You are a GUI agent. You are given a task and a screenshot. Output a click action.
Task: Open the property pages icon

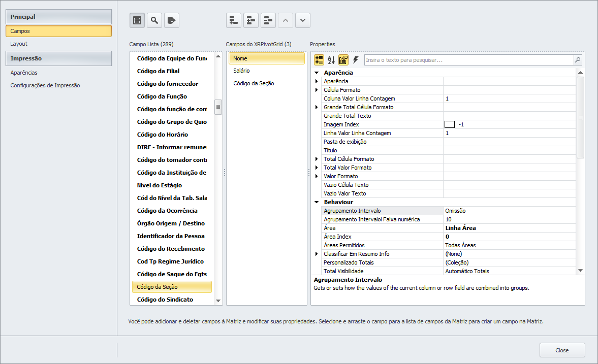point(343,60)
